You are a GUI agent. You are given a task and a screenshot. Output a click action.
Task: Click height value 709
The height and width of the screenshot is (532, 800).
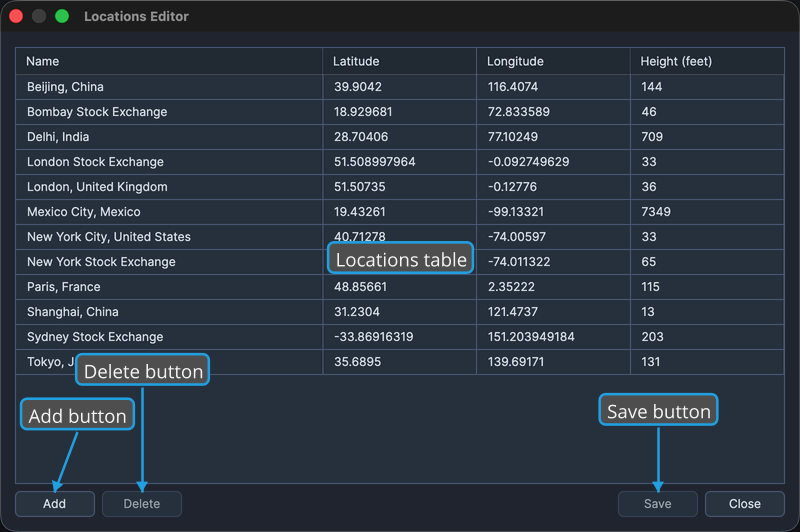(652, 137)
